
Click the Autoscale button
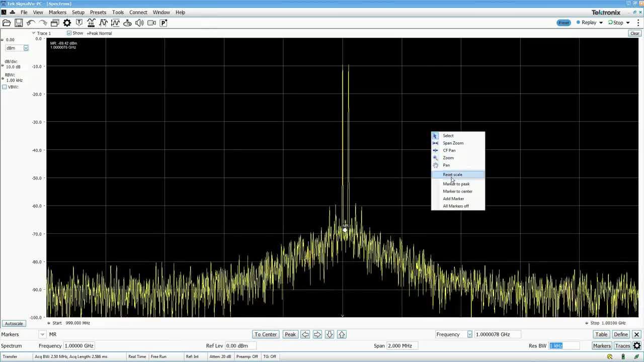point(14,323)
